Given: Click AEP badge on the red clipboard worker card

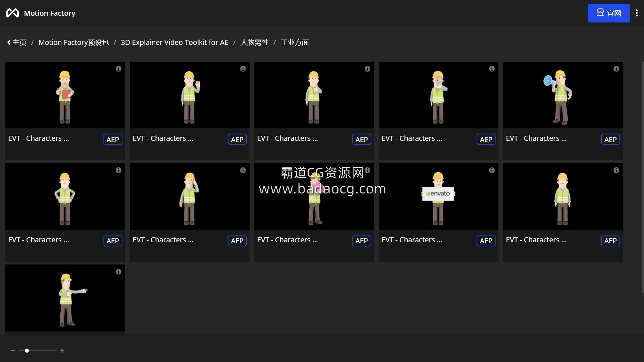Looking at the screenshot, I should tap(113, 139).
